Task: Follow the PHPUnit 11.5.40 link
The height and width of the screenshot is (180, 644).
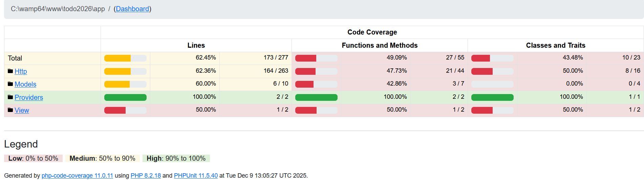Action: [x=196, y=176]
